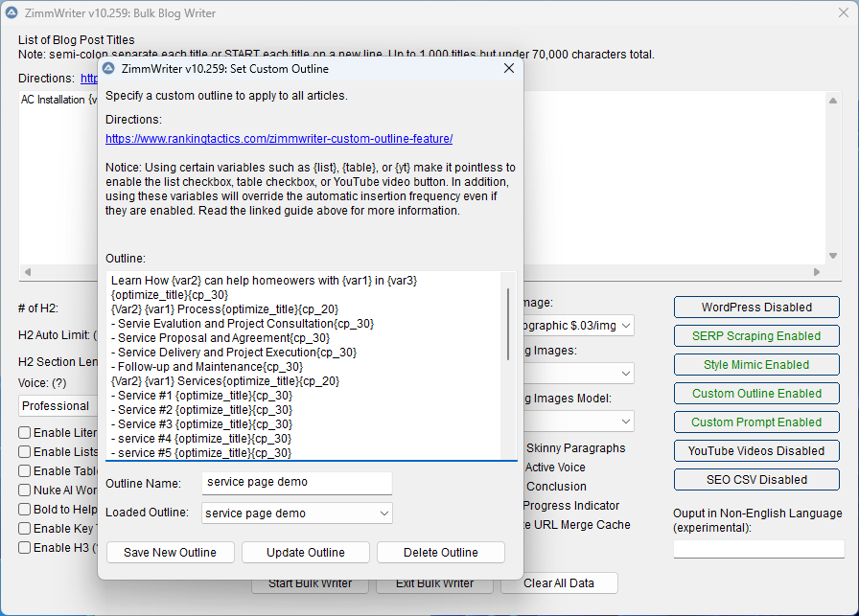The height and width of the screenshot is (616, 859).
Task: Edit the Outline Name field
Action: coord(297,483)
